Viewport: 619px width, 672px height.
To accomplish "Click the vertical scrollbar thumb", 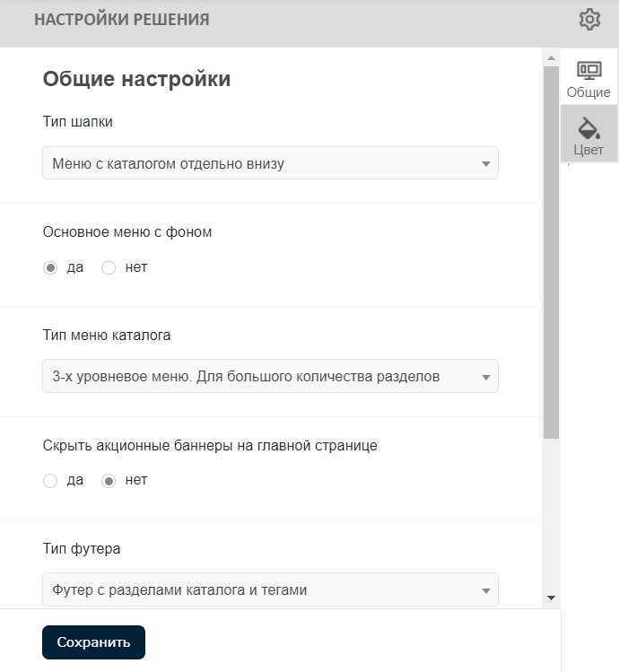I will point(551,251).
